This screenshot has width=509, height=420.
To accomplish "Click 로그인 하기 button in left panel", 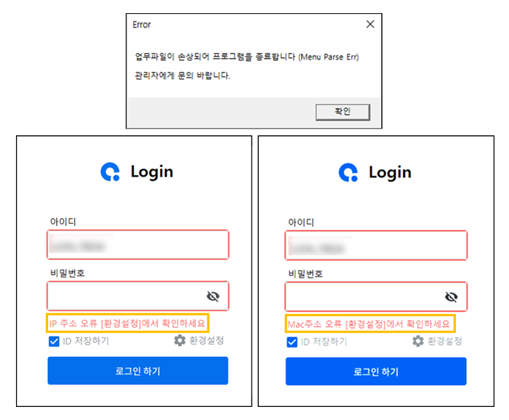I will pos(138,371).
